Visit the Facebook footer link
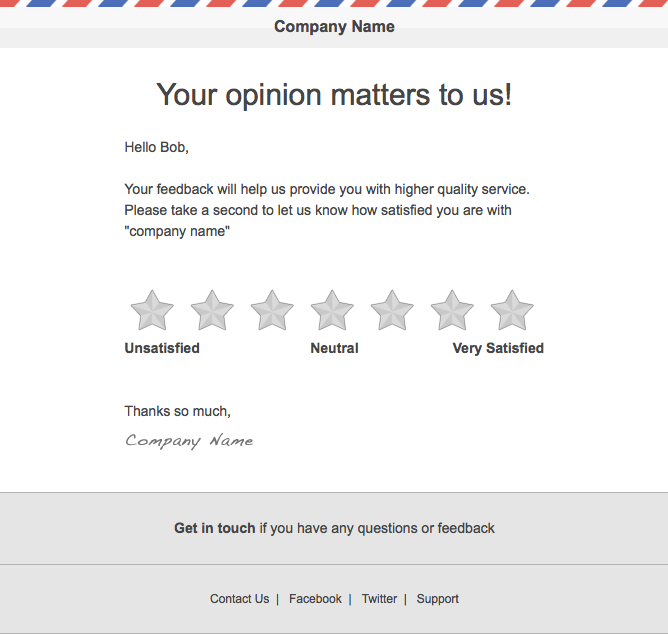The width and height of the screenshot is (668, 635). tap(315, 599)
